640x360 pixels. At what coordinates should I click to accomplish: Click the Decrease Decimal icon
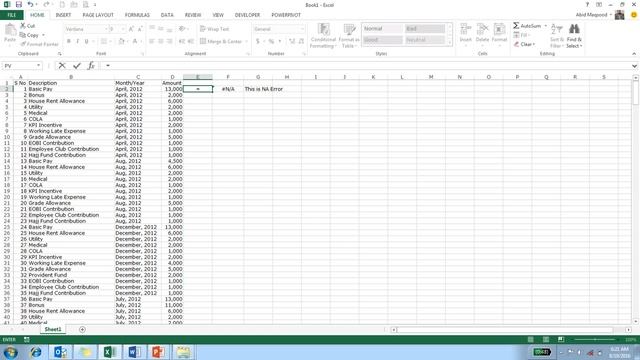pyautogui.click(x=301, y=41)
